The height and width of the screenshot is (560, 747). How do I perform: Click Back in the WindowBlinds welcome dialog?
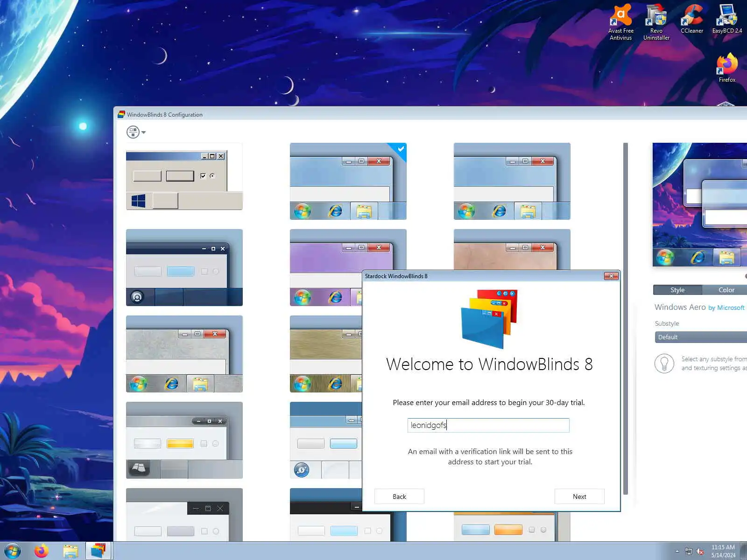click(x=399, y=497)
